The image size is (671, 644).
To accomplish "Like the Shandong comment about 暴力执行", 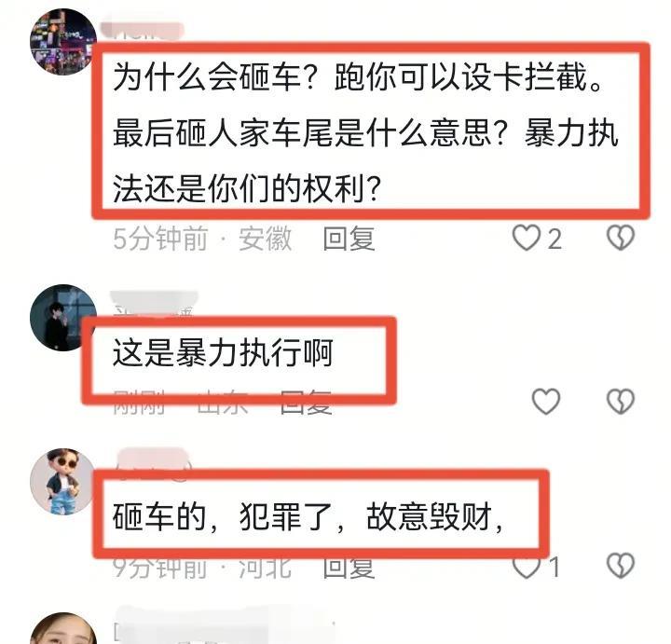I will pos(545,402).
